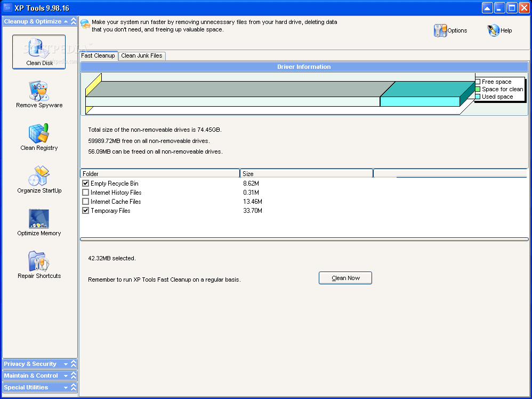Click the roll-up arrow button in title bar
This screenshot has height=399, width=532.
487,8
